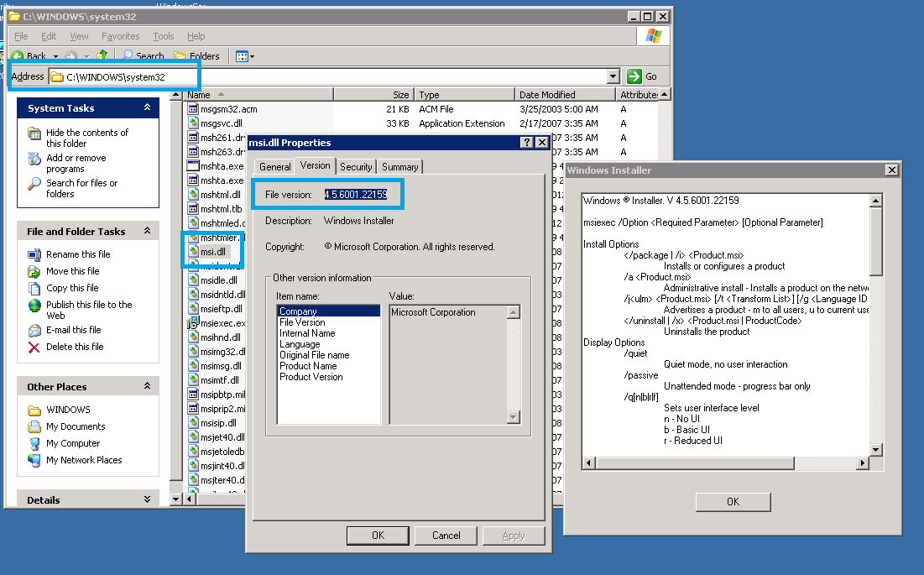The height and width of the screenshot is (575, 924).
Task: Click Rename this file link
Action: 78,254
